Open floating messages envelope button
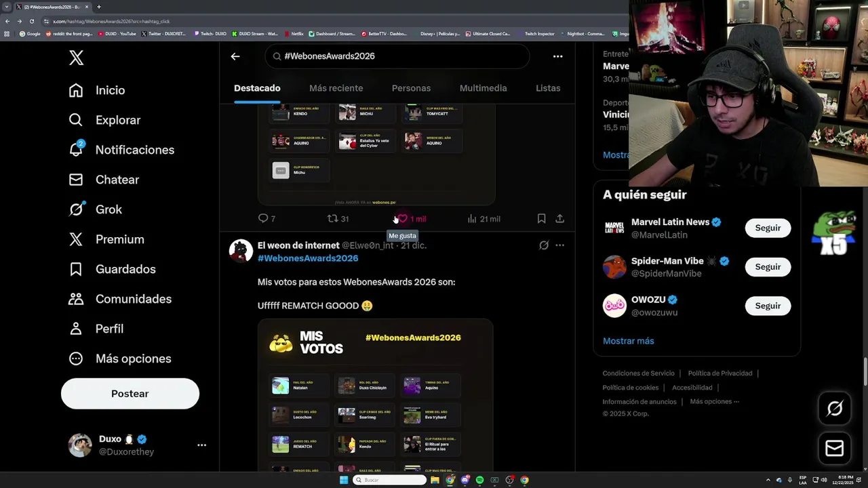The width and height of the screenshot is (868, 488). pyautogui.click(x=835, y=448)
